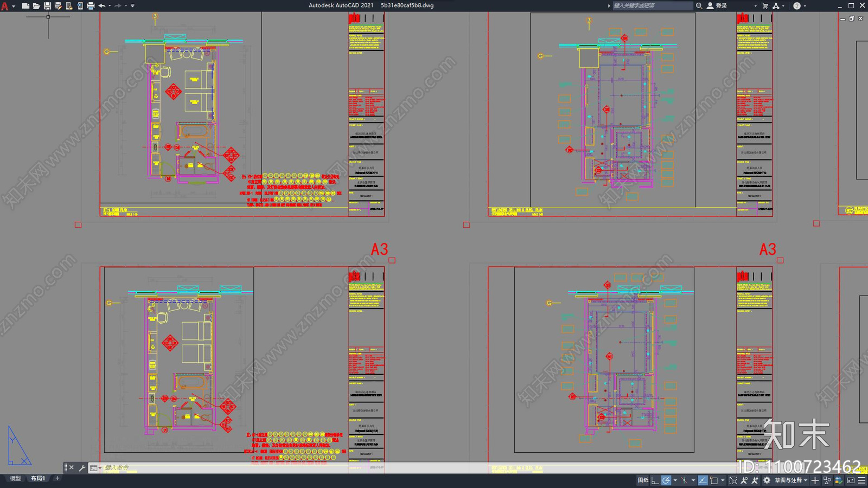Screen dimensions: 868x488
Task: Click the Open file folder icon
Action: (36, 6)
